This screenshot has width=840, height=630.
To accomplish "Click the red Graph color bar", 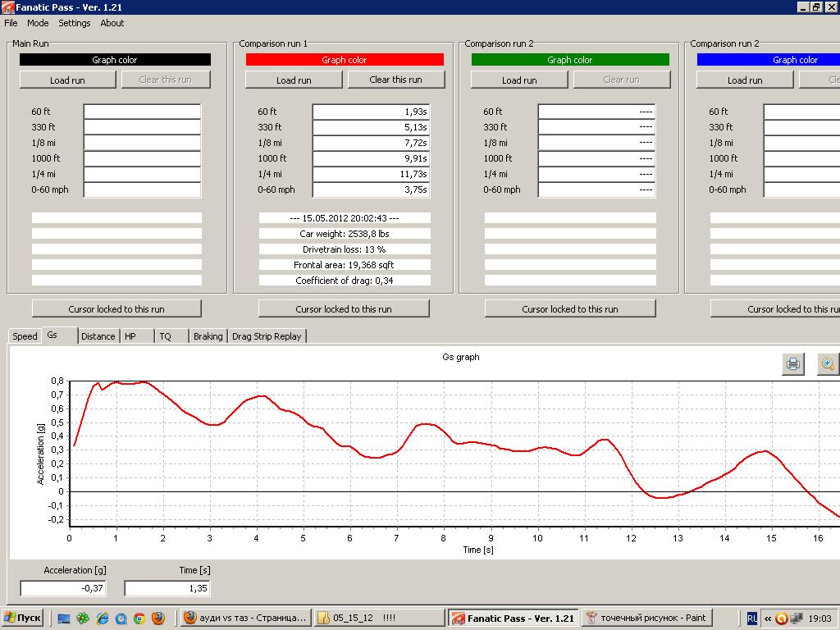I will (x=345, y=60).
